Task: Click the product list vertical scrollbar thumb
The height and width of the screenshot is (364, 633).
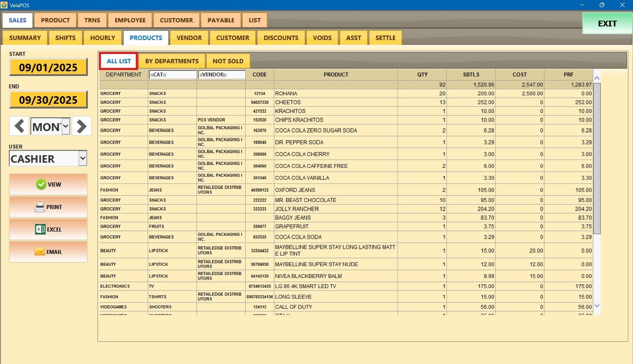Action: (x=597, y=158)
